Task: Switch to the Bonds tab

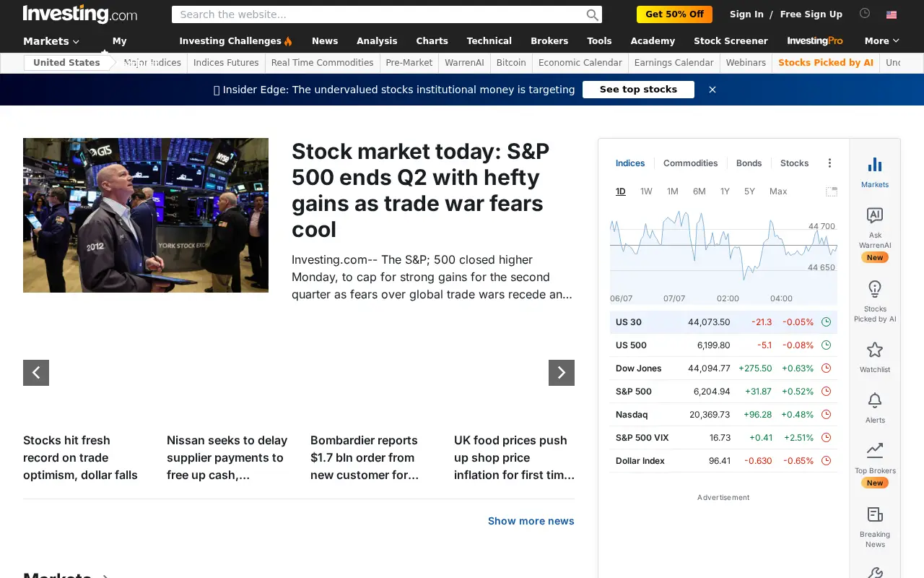Action: (x=749, y=163)
